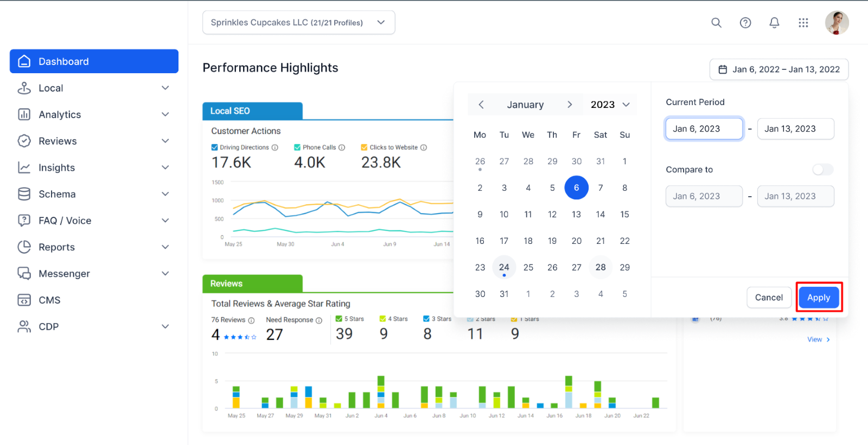The height and width of the screenshot is (445, 868).
Task: Click Need Response info icon
Action: coord(319,320)
